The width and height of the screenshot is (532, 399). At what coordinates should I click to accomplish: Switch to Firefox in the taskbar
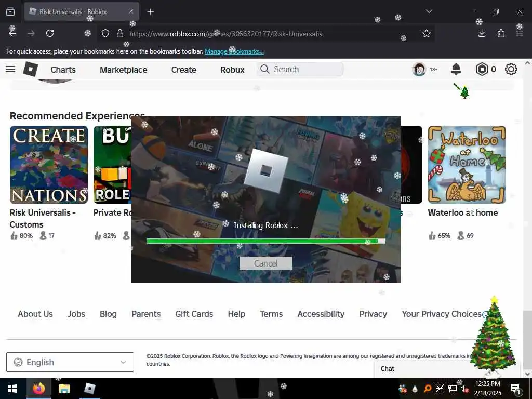click(39, 389)
